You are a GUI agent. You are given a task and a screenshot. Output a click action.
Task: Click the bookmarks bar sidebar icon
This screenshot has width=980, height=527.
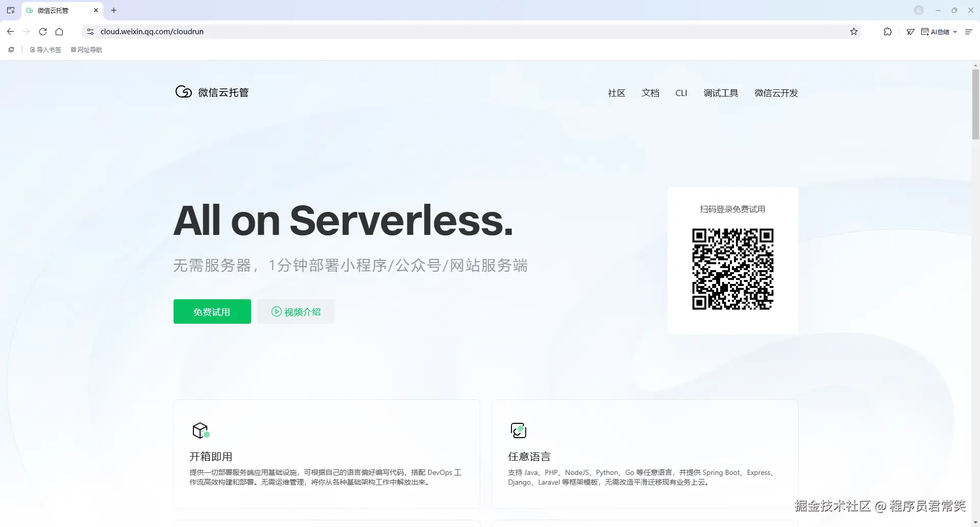coord(11,50)
